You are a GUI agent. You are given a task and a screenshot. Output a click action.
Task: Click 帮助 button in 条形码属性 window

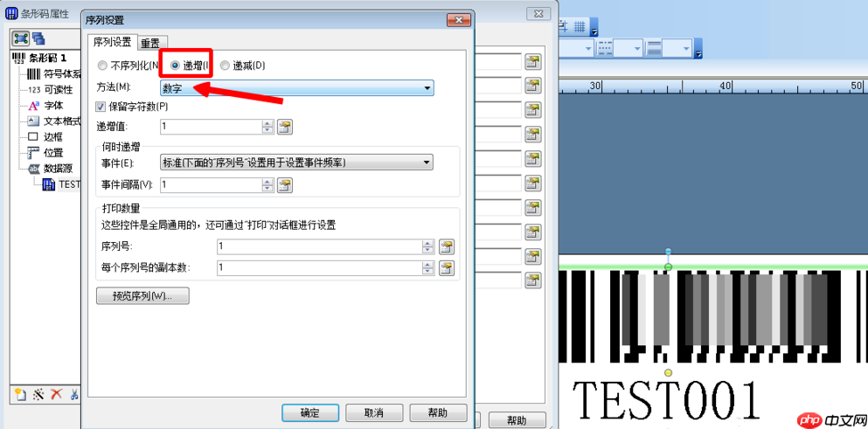click(x=517, y=419)
